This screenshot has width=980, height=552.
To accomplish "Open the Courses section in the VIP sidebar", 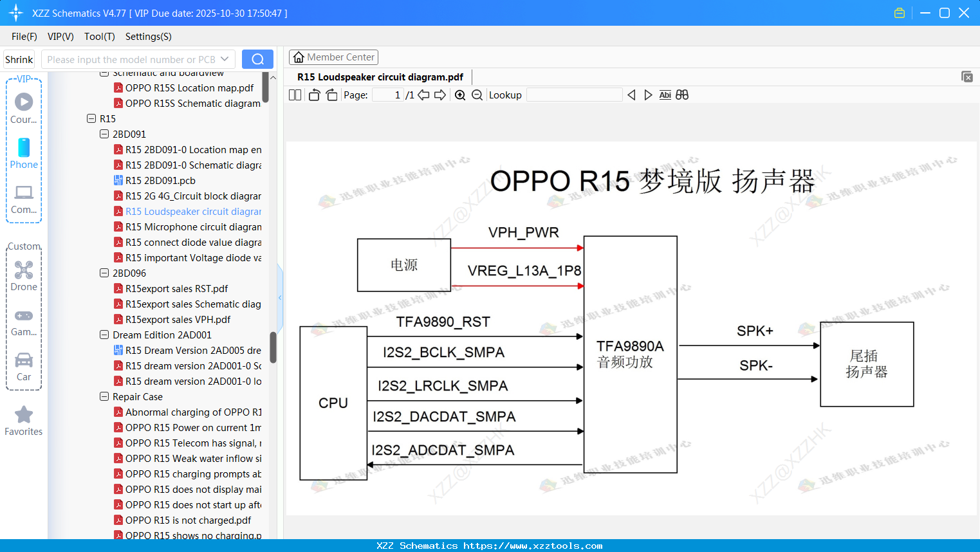I will coord(24,108).
